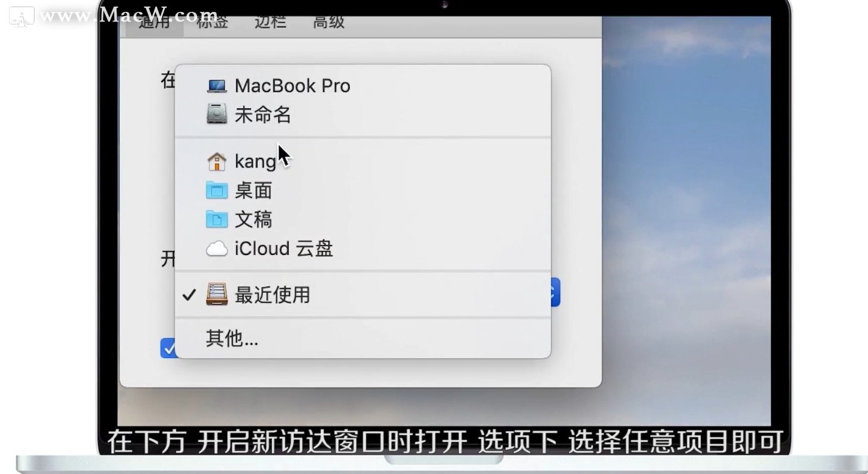Click the documents folder icon beside 文稿
Viewport: 868px width, 474px height.
217,219
